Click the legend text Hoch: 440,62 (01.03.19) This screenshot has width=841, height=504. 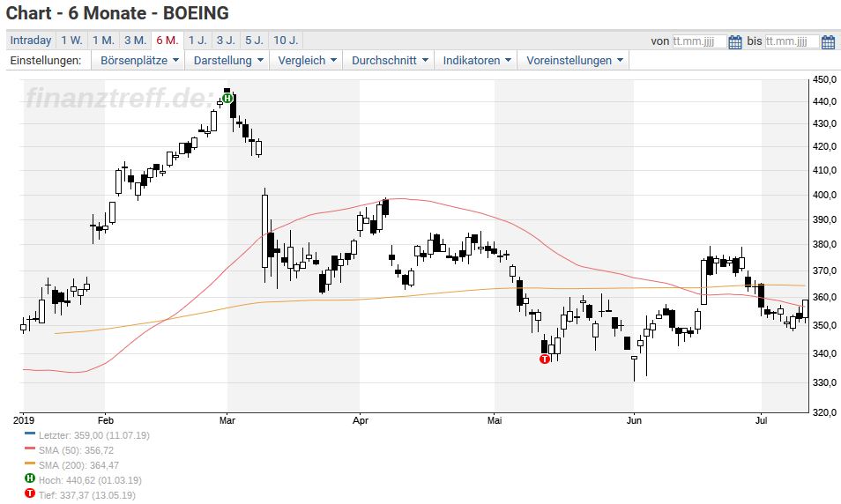tap(90, 480)
